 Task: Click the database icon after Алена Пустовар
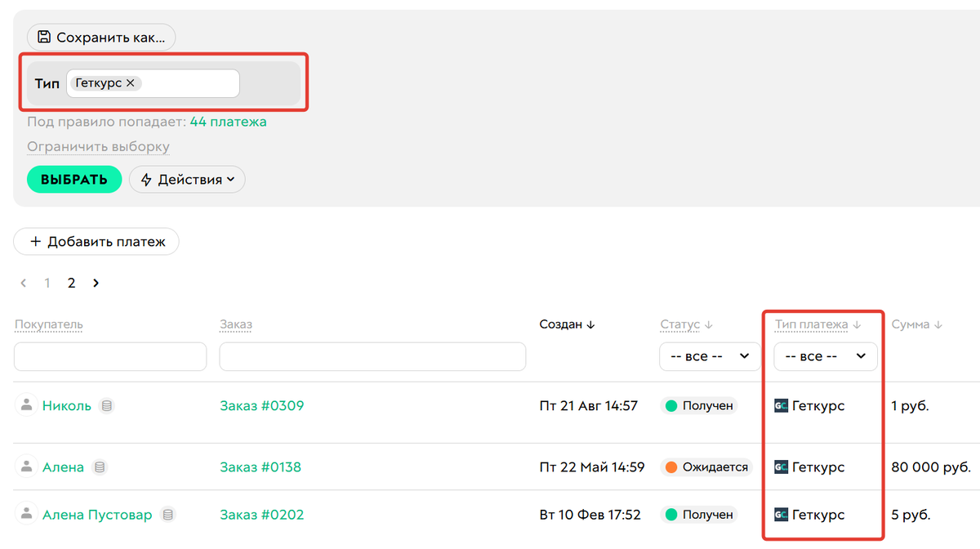tap(167, 515)
